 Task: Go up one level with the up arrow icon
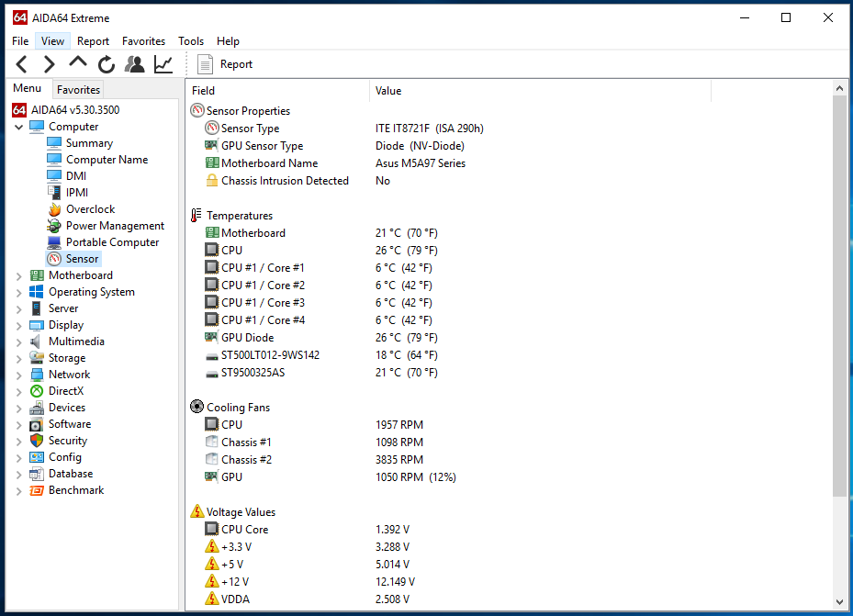78,62
